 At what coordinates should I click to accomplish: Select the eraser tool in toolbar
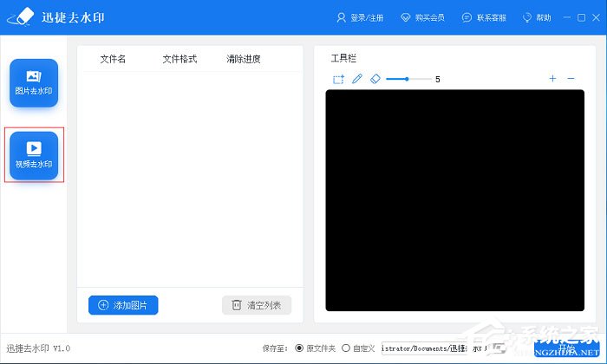coord(375,79)
